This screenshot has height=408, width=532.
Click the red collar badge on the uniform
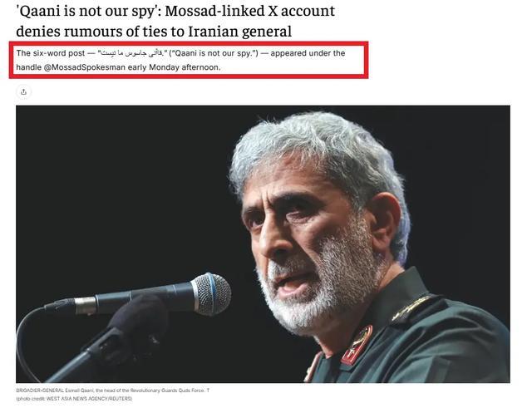pyautogui.click(x=356, y=345)
